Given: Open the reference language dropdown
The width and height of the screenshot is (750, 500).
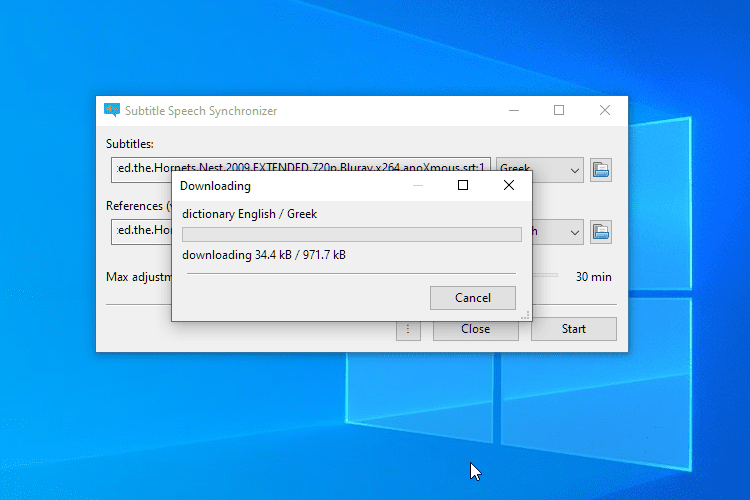Looking at the screenshot, I should (558, 232).
